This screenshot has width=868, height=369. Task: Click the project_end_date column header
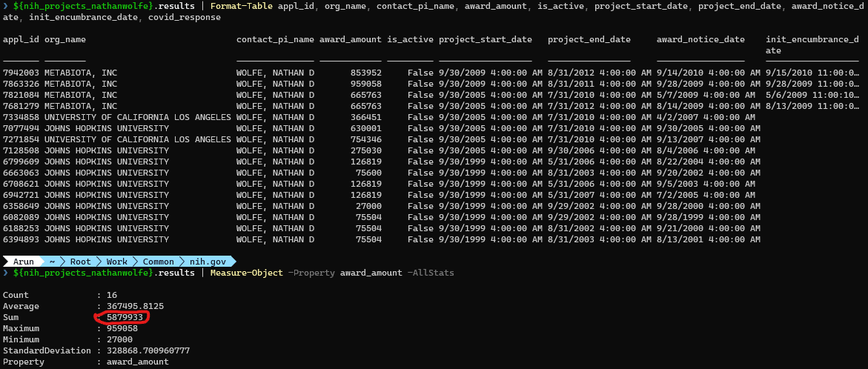pos(589,39)
